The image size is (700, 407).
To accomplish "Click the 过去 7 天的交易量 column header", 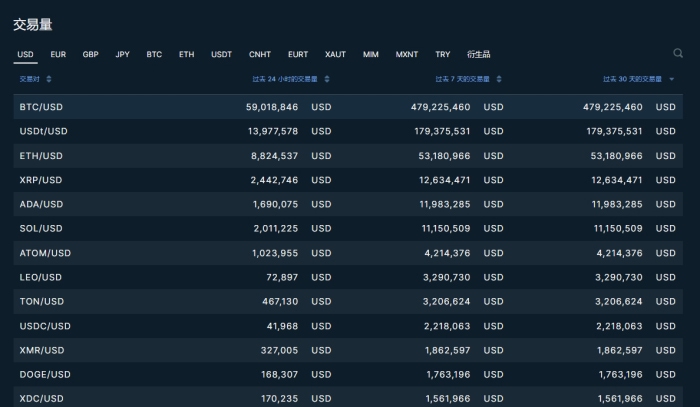I will click(462, 79).
